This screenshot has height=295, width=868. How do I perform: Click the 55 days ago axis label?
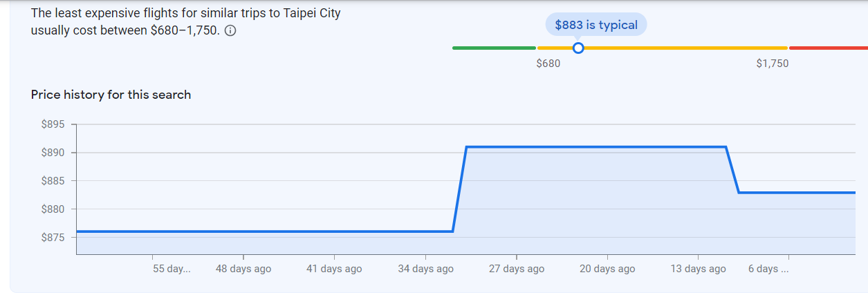(171, 269)
